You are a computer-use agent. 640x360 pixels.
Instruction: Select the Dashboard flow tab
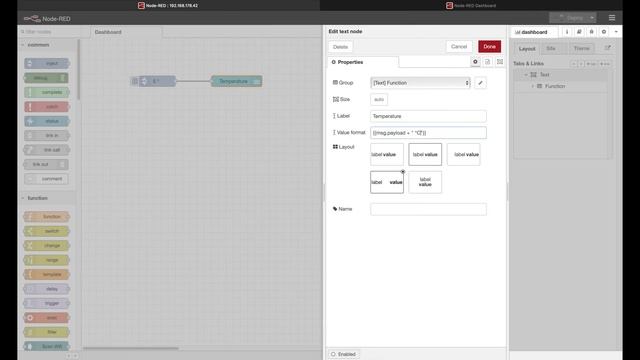[126, 32]
